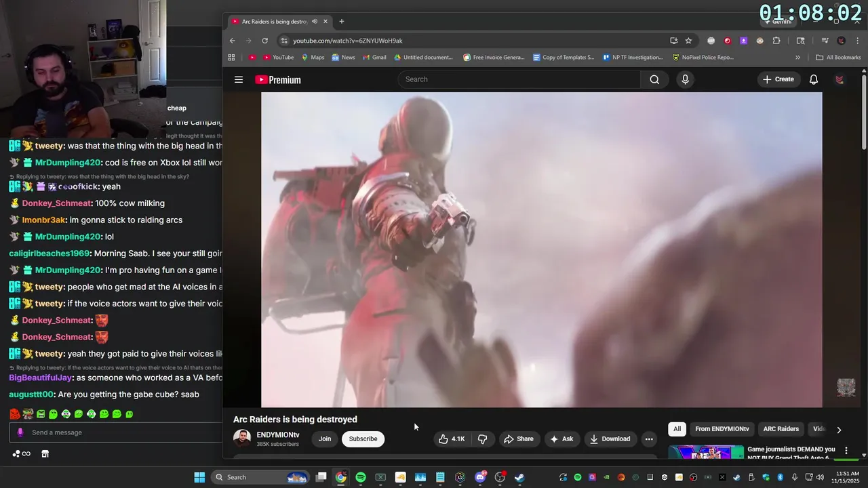868x488 pixels.
Task: Dislike the video with thumbs-down
Action: 482,439
